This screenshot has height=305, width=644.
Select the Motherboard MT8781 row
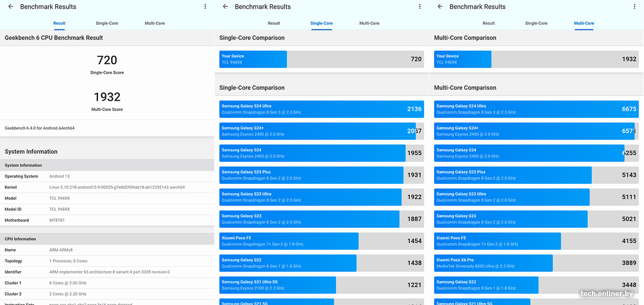107,220
